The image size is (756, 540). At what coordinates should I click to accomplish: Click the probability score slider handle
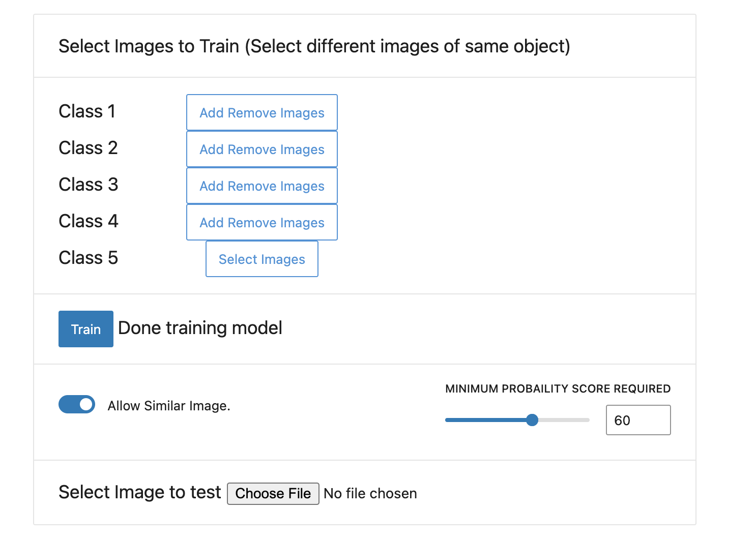pos(532,419)
